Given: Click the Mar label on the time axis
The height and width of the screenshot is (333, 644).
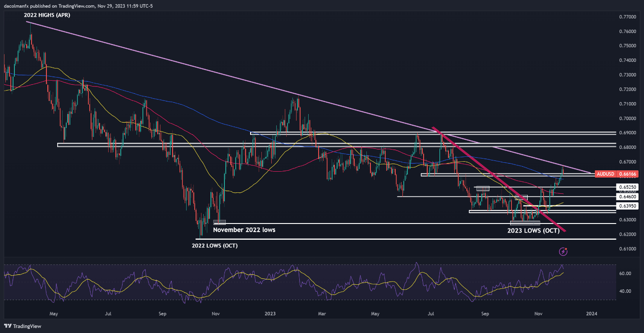Looking at the screenshot, I should point(322,313).
